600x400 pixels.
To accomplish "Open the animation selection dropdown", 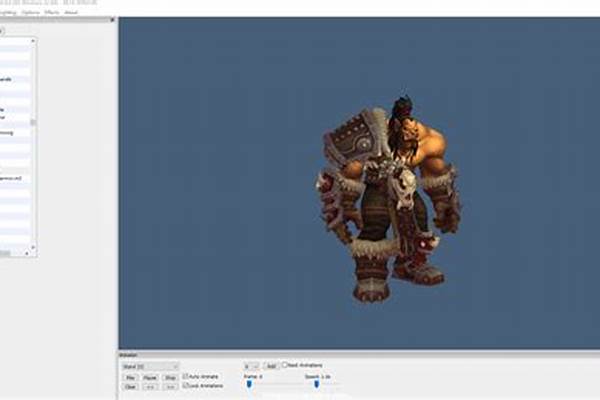I will click(150, 366).
